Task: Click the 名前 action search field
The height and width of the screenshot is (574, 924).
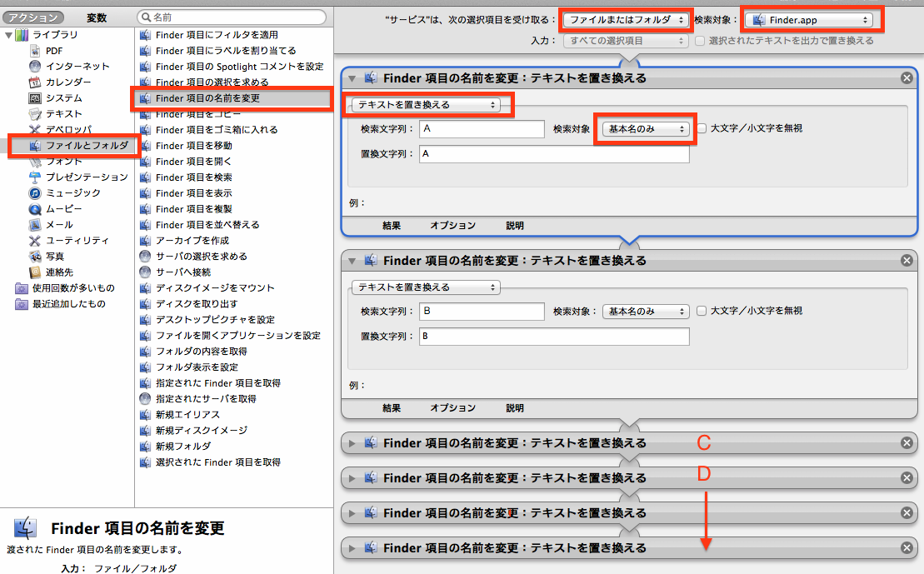Action: click(x=232, y=17)
